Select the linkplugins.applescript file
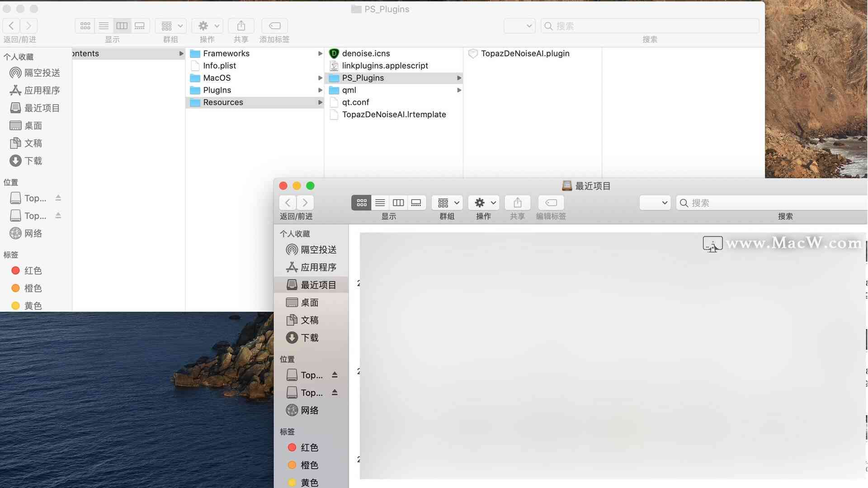Image resolution: width=868 pixels, height=488 pixels. click(394, 66)
